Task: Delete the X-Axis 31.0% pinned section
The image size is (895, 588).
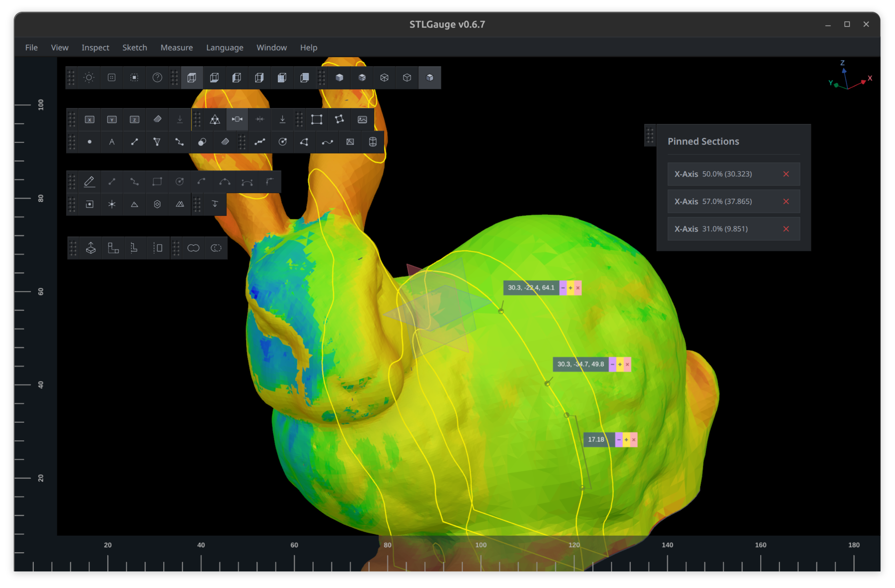Action: coord(786,229)
